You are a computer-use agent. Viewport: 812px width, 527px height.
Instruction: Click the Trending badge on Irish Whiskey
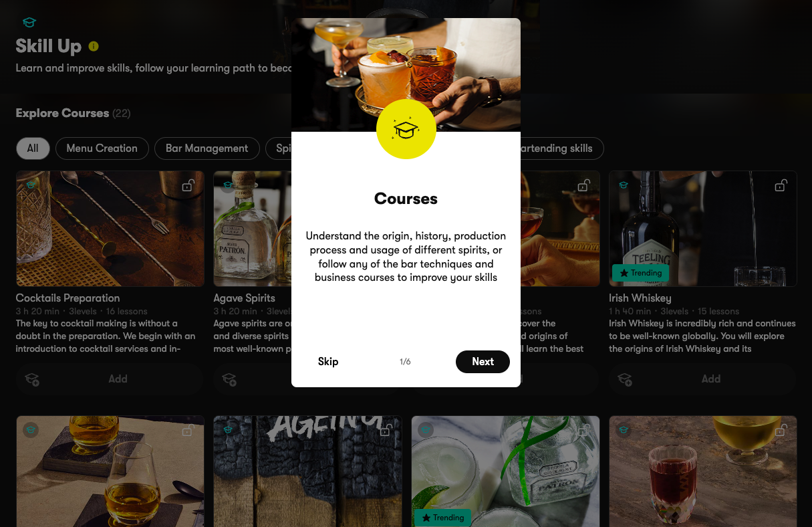(x=641, y=273)
